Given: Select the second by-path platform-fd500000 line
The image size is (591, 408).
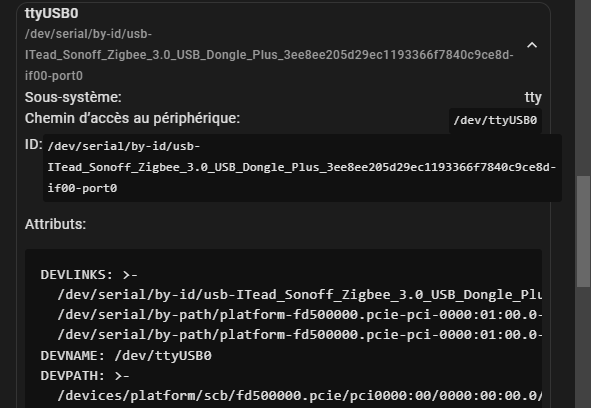Looking at the screenshot, I should (300, 335).
